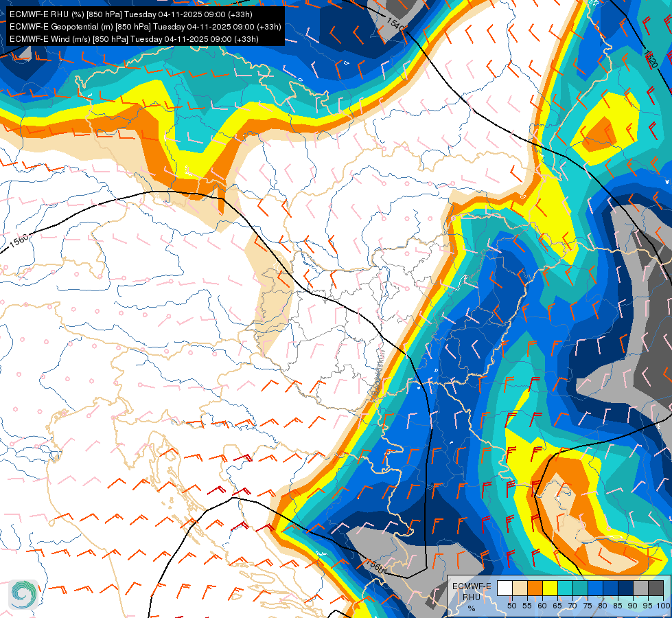672x618 pixels.
Task: Click the legend tick label 65
Action: click(557, 606)
